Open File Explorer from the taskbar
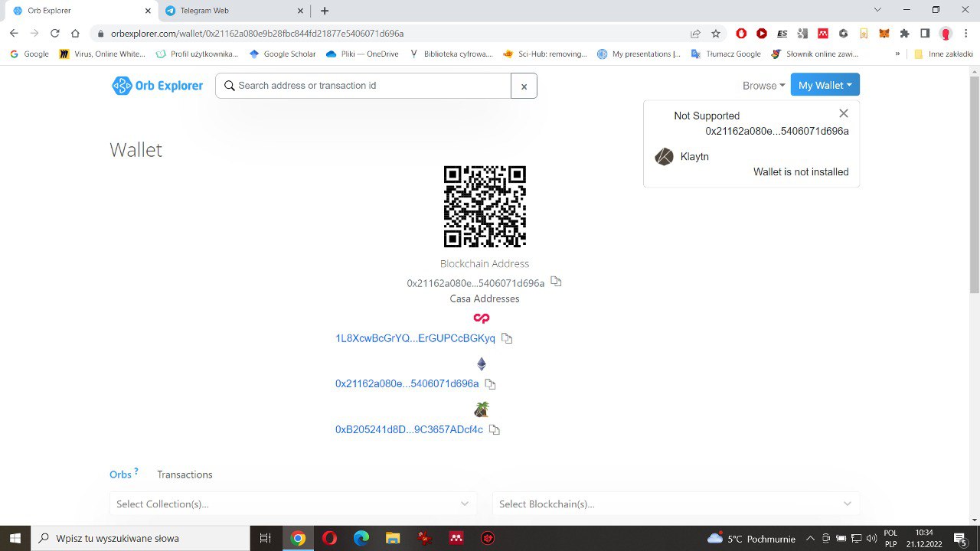Image resolution: width=980 pixels, height=551 pixels. (x=393, y=538)
